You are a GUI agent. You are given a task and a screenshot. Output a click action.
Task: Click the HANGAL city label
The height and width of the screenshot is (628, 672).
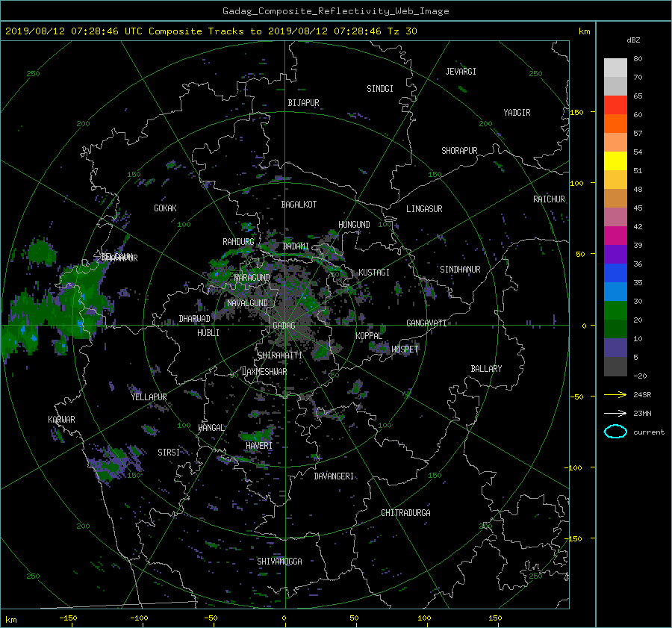coord(211,427)
